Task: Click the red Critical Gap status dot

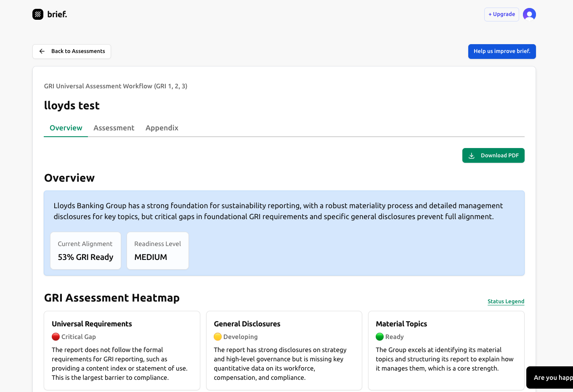Action: click(55, 336)
